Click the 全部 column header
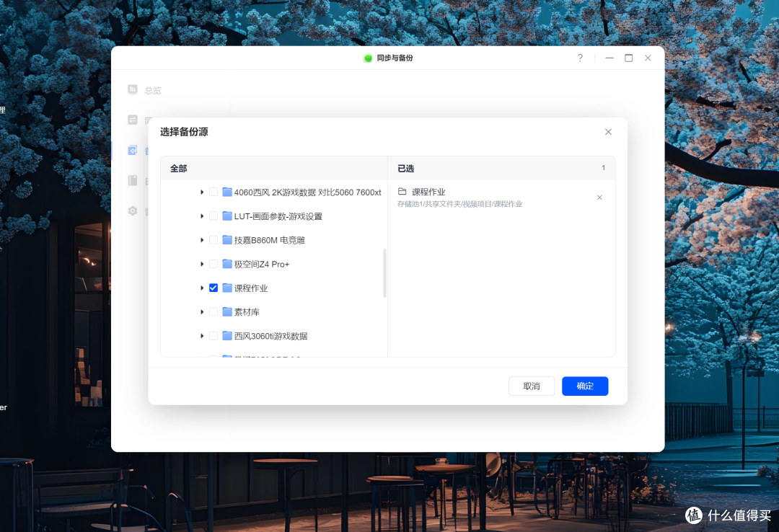Image resolution: width=779 pixels, height=532 pixels. (178, 169)
